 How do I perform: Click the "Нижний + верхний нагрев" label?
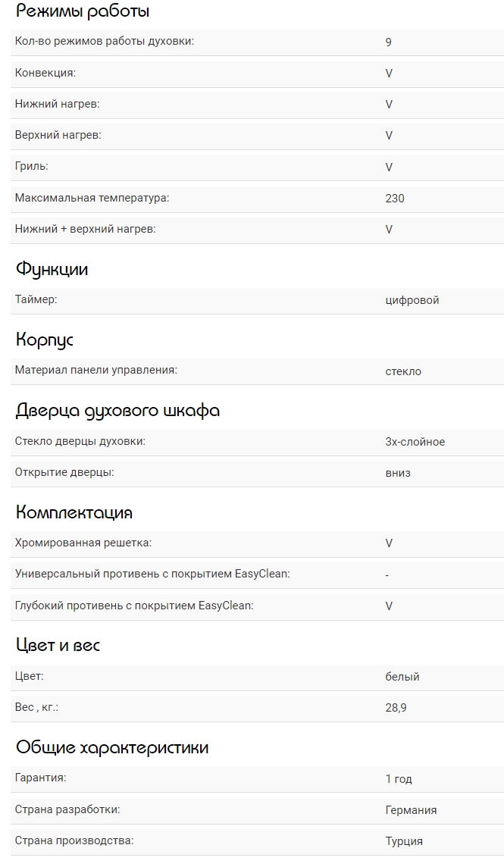click(85, 229)
